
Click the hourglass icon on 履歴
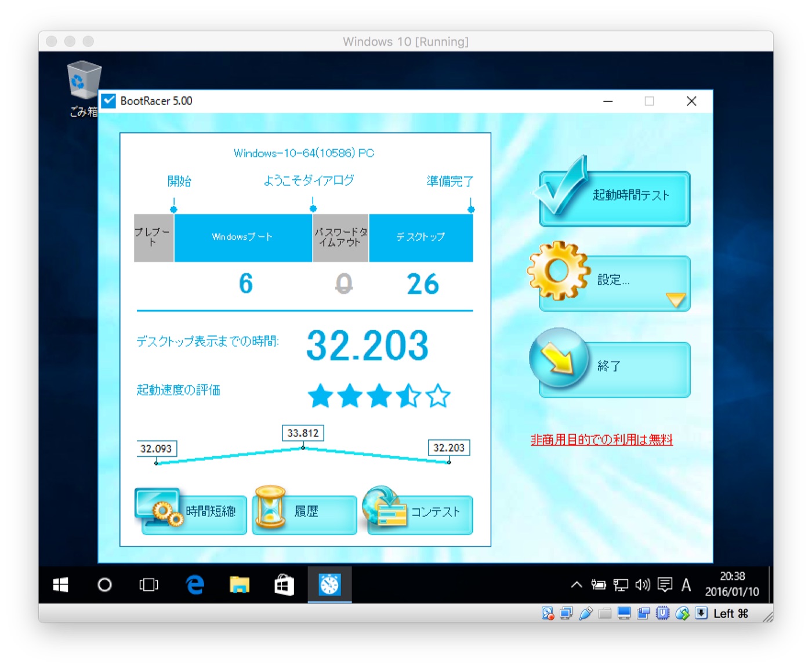pos(270,507)
